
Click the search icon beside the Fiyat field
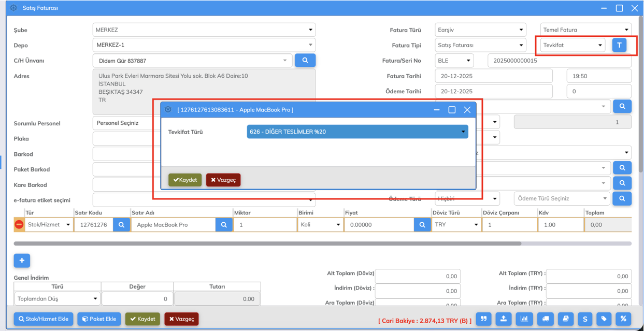coord(422,225)
